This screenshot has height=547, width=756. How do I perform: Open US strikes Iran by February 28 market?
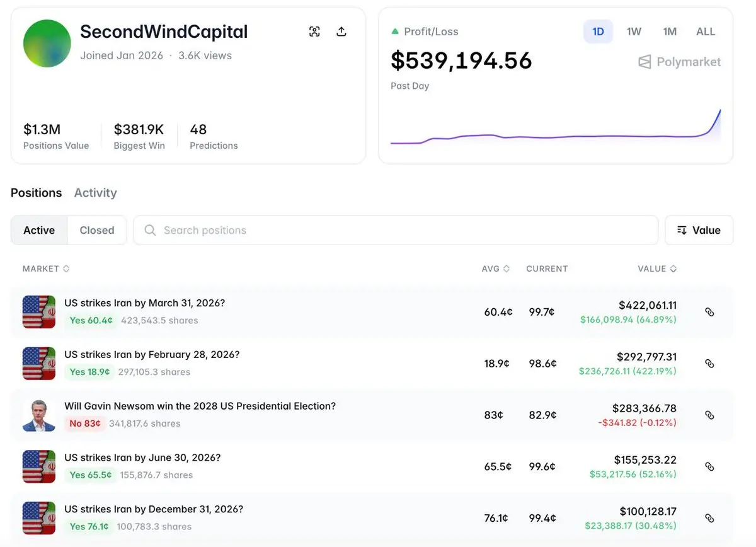152,355
